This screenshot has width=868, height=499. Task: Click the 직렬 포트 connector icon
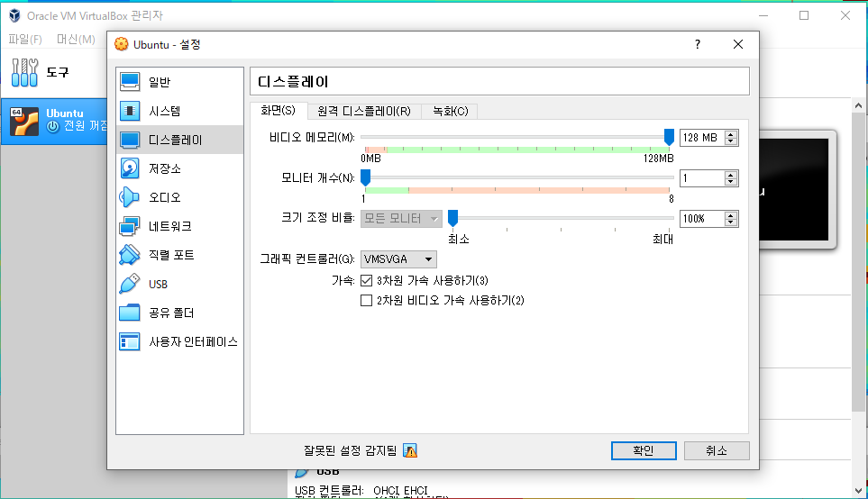click(x=130, y=255)
